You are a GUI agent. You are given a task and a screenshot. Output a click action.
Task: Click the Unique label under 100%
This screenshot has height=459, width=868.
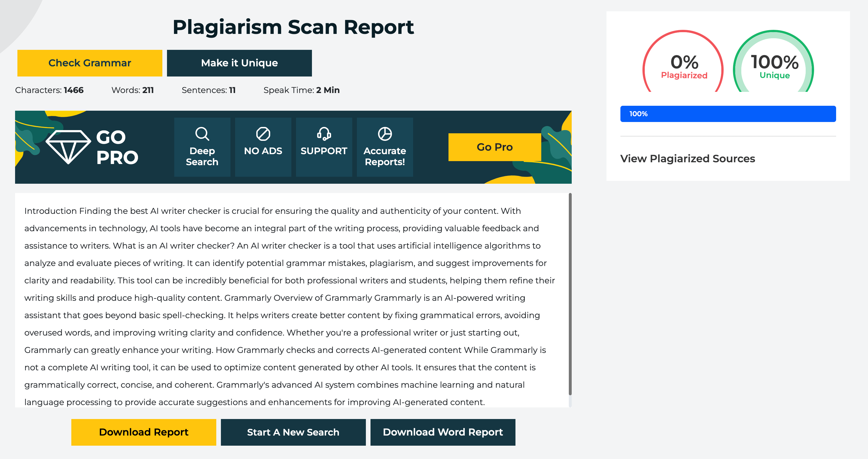pos(774,75)
